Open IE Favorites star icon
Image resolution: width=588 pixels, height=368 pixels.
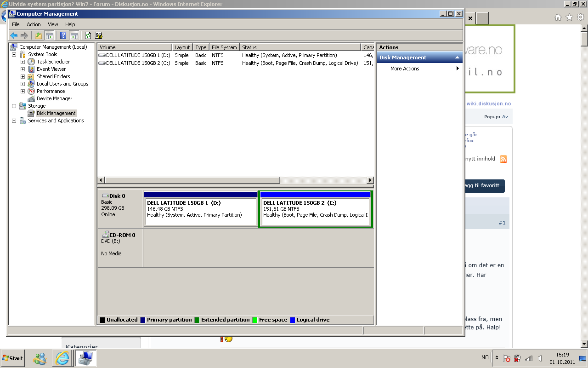click(569, 17)
